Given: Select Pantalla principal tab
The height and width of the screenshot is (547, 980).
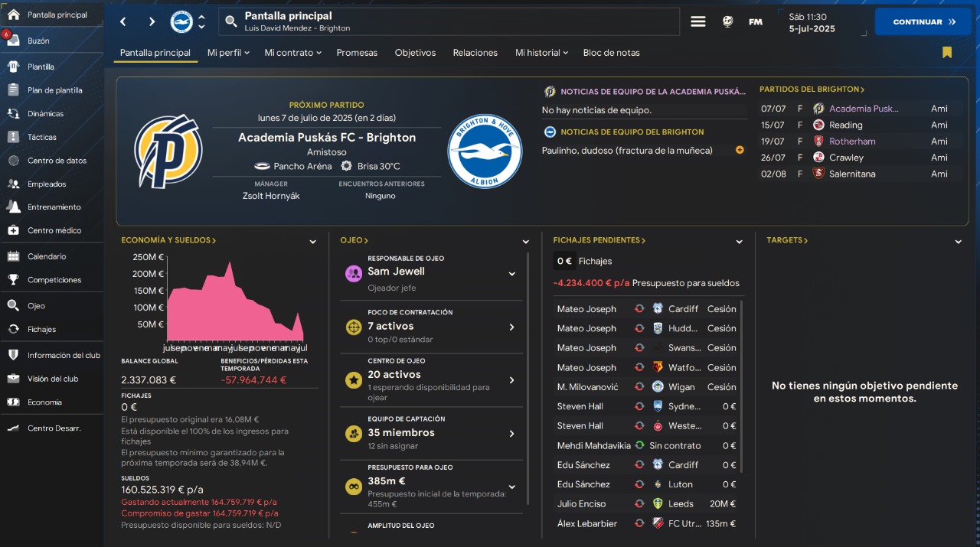Looking at the screenshot, I should pyautogui.click(x=155, y=53).
